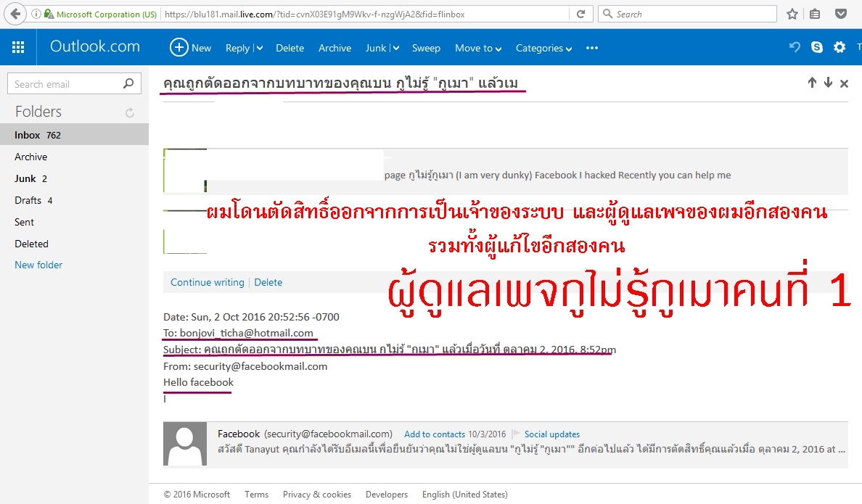Open the browser bookmarks list icon
The image size is (862, 504).
816,15
